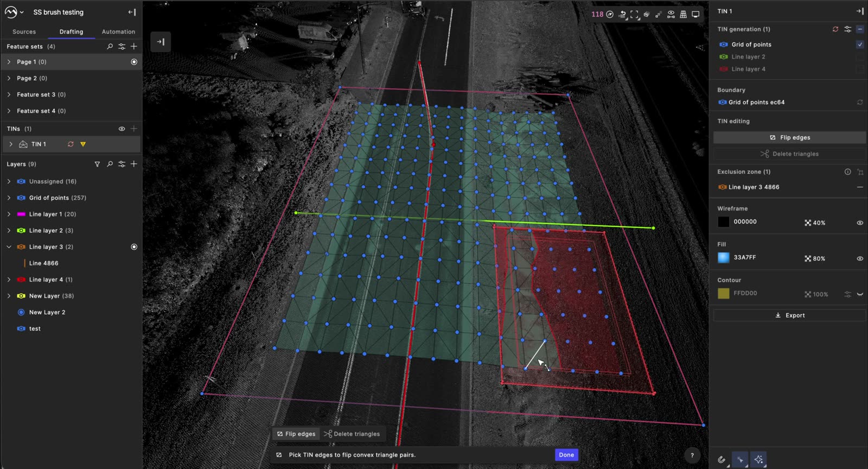This screenshot has height=469, width=868.
Task: Hide the Wireframe using its eye icon
Action: [x=860, y=223]
